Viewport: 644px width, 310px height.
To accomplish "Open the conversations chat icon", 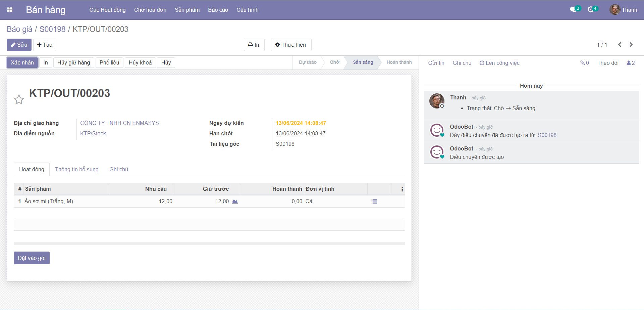I will tap(573, 10).
